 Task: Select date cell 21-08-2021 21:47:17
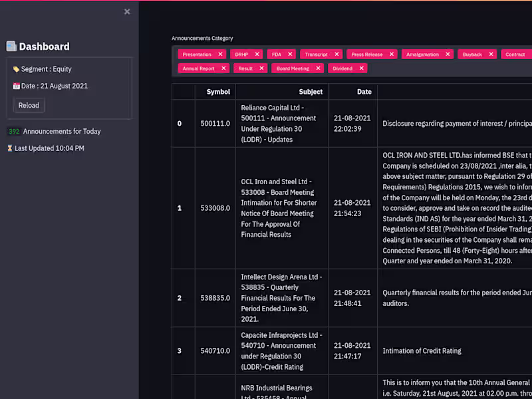coord(352,351)
